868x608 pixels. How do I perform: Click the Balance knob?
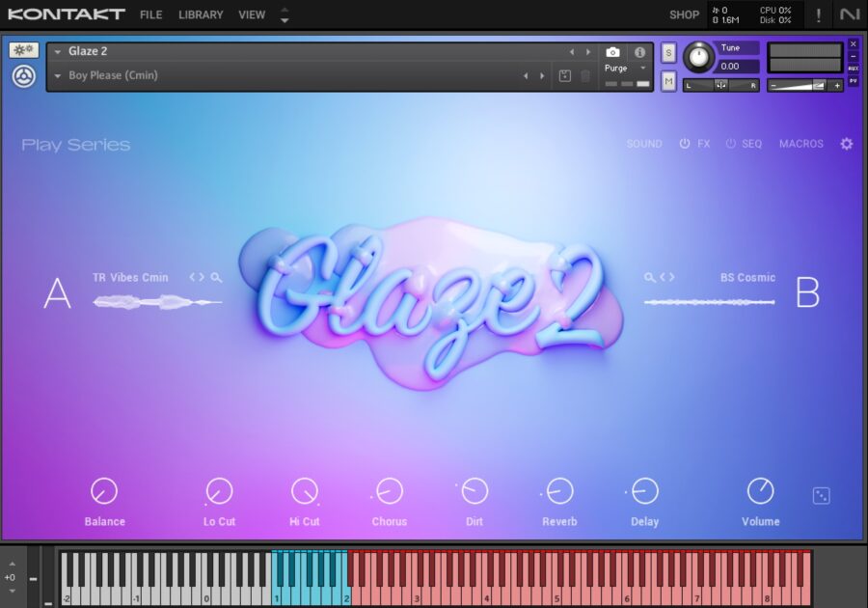coord(104,491)
